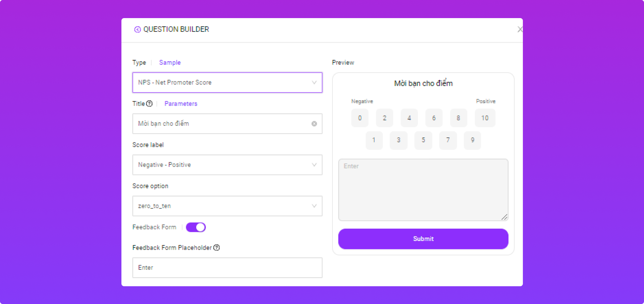644x304 pixels.
Task: Expand the Score label dropdown
Action: 227,165
